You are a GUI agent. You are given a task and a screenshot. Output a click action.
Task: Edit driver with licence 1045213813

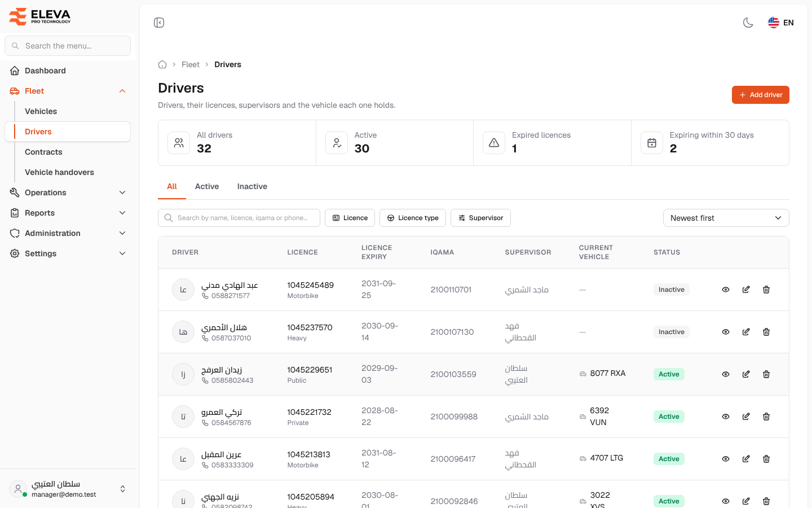click(x=746, y=459)
